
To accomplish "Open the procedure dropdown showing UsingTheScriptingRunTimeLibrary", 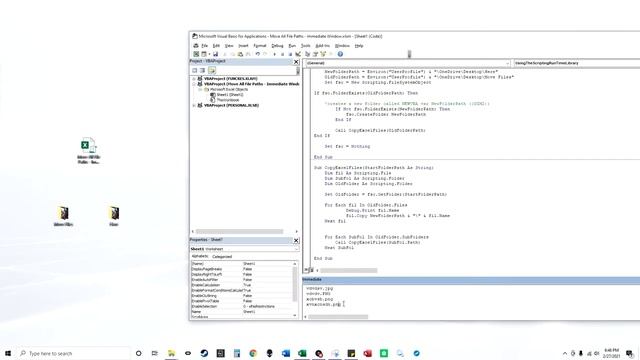I will click(x=577, y=63).
